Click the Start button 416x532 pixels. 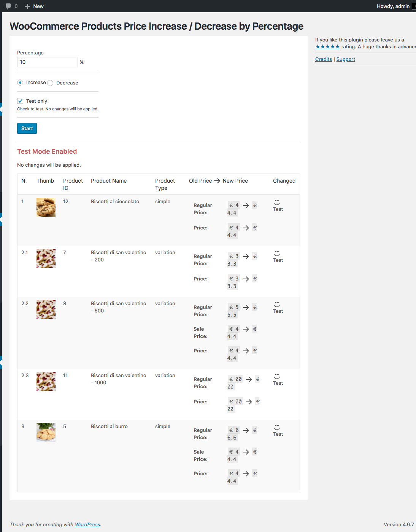[x=27, y=128]
